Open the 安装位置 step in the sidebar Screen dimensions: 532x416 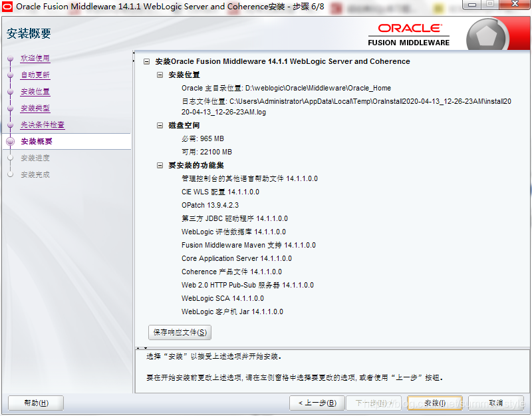[x=35, y=91]
